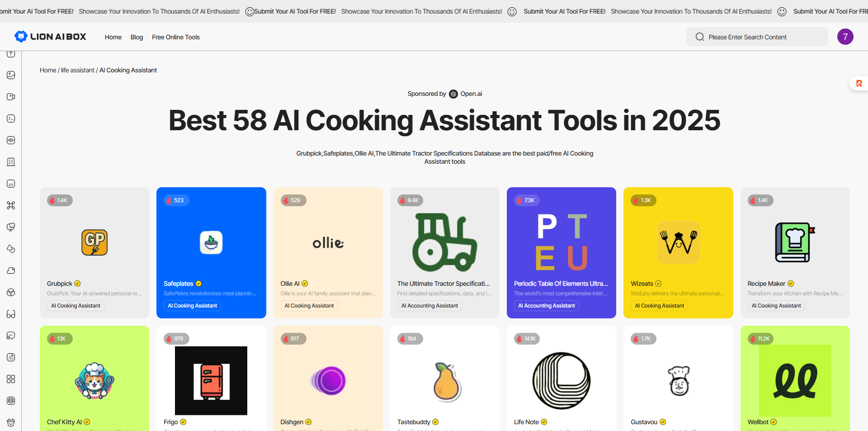Click the 14.1K badge on Life Note

tap(527, 339)
